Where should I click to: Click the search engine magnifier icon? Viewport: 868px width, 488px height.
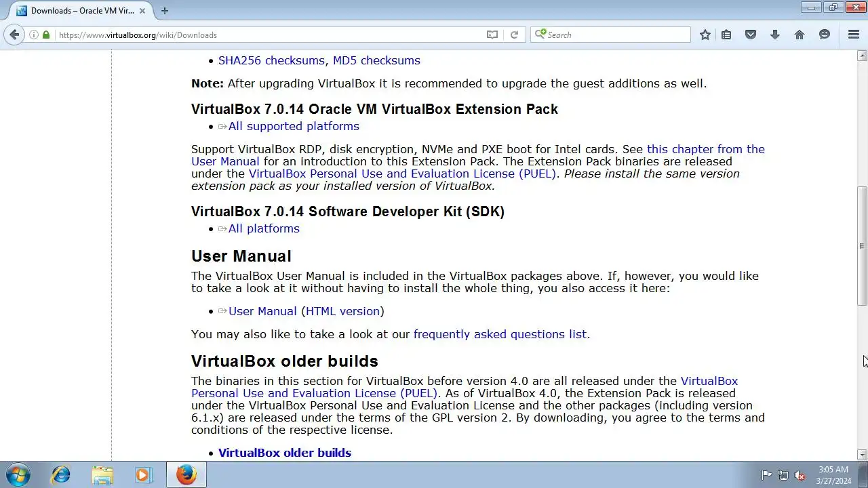click(x=540, y=35)
